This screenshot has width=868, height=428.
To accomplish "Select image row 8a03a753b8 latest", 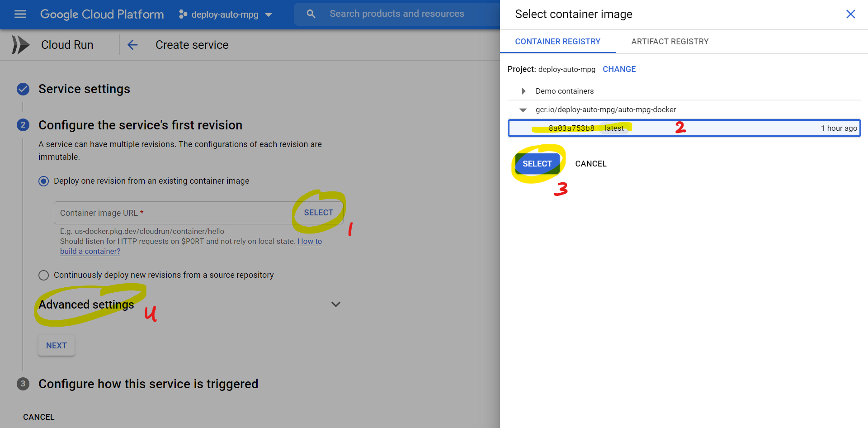I will [684, 128].
